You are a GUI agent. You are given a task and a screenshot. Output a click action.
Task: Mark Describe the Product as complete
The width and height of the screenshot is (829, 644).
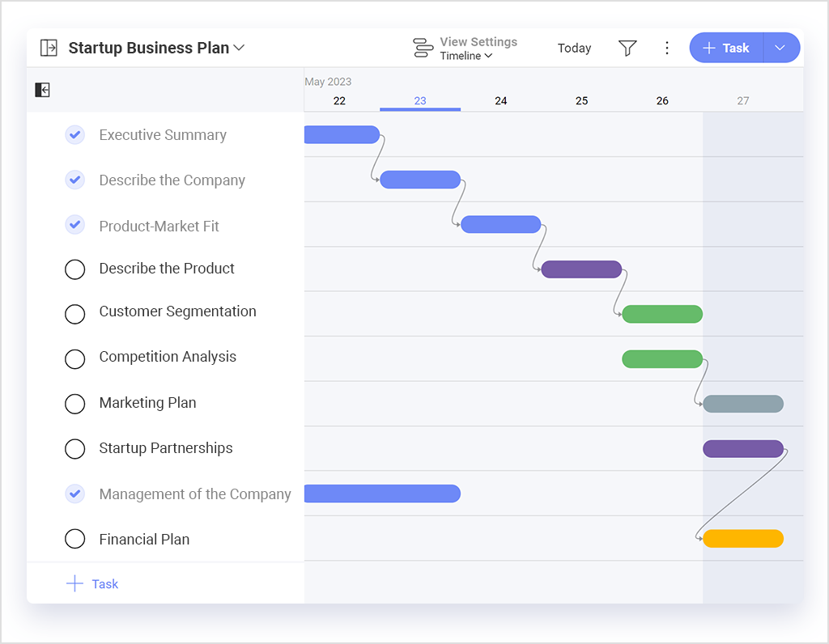click(74, 269)
